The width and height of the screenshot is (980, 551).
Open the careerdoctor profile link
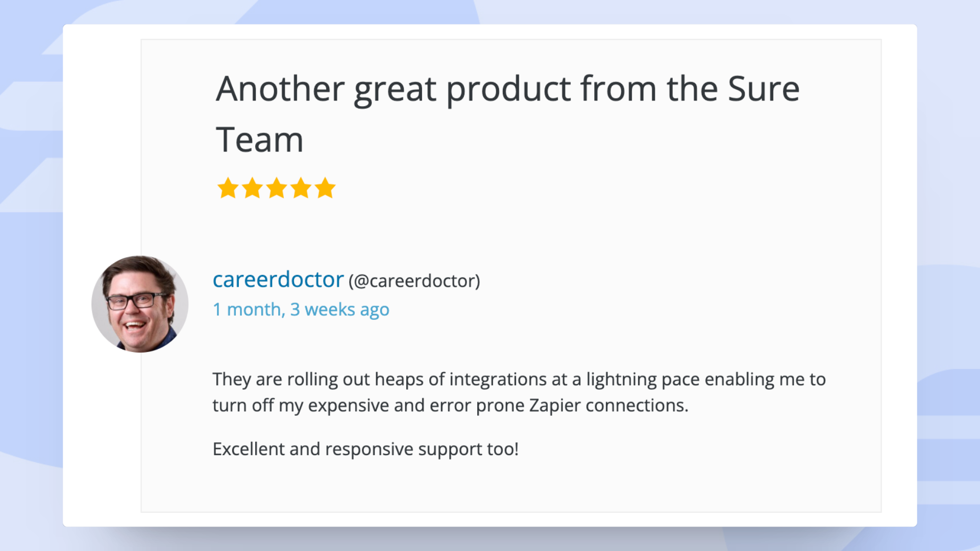point(278,280)
